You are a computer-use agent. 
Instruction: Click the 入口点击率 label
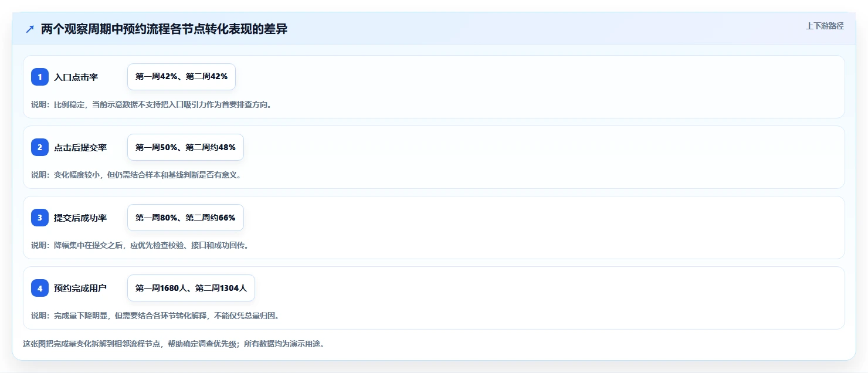point(76,77)
